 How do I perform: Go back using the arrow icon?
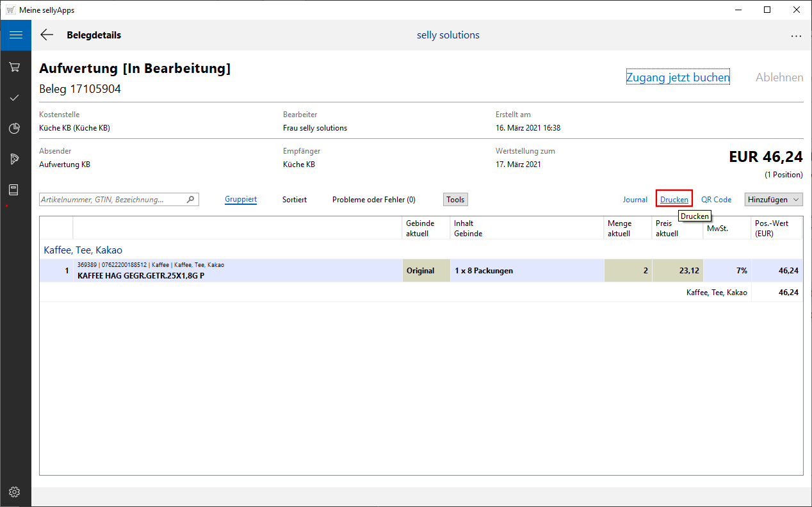pyautogui.click(x=47, y=35)
